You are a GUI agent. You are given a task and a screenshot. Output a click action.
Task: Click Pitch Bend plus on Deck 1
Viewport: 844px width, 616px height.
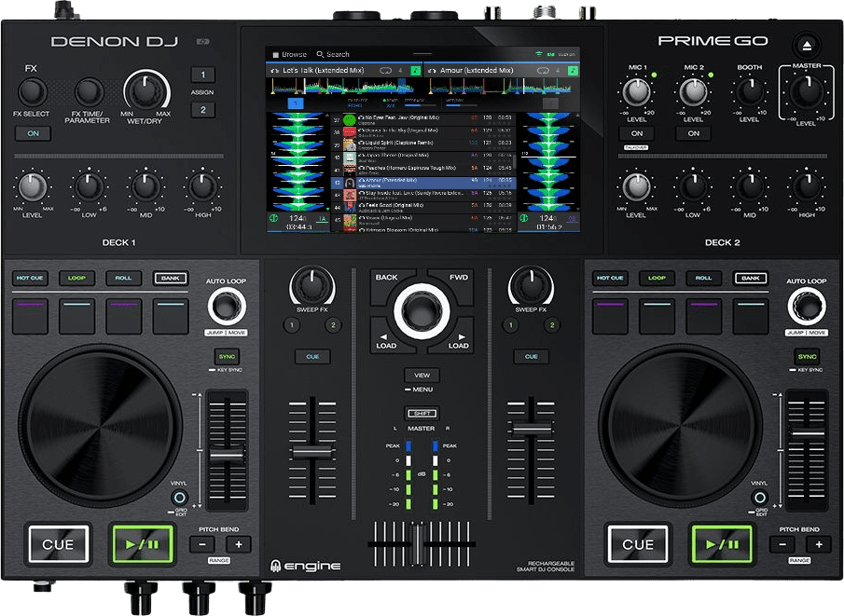pos(239,544)
